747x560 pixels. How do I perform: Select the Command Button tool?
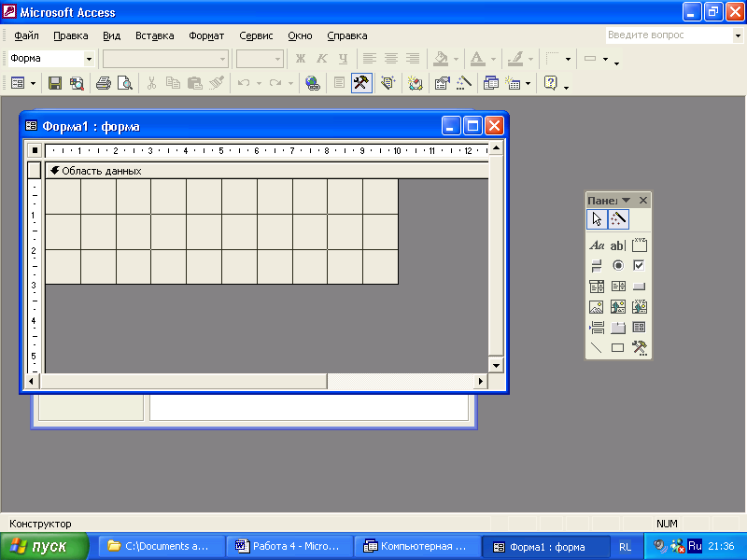click(x=640, y=287)
